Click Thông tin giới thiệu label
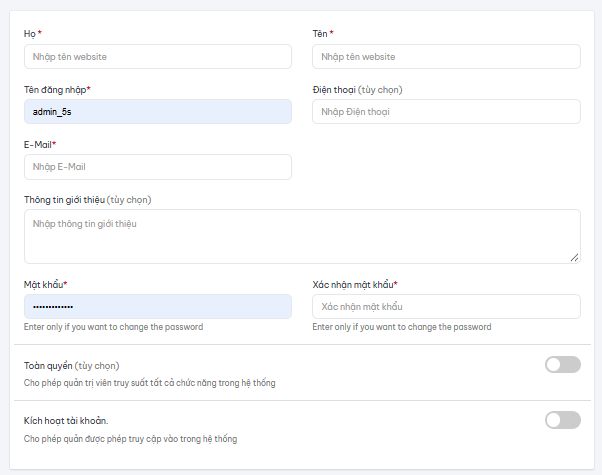 (88, 200)
